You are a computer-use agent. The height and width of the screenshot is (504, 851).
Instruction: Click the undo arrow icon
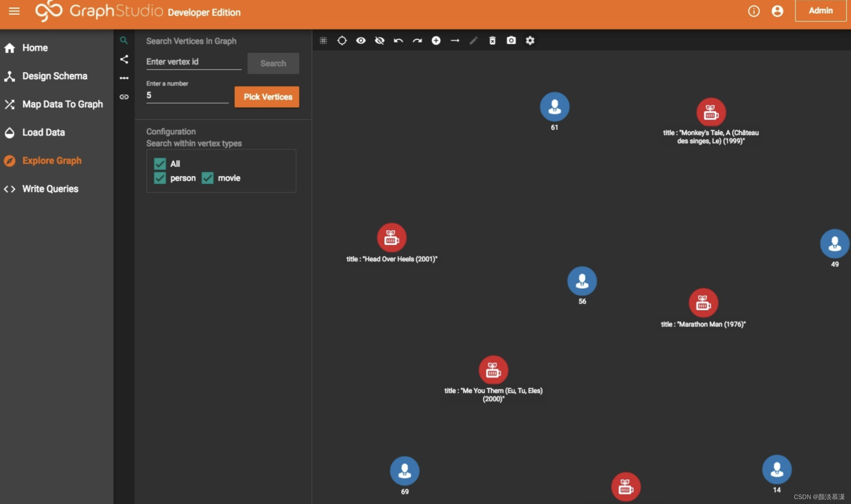click(398, 41)
